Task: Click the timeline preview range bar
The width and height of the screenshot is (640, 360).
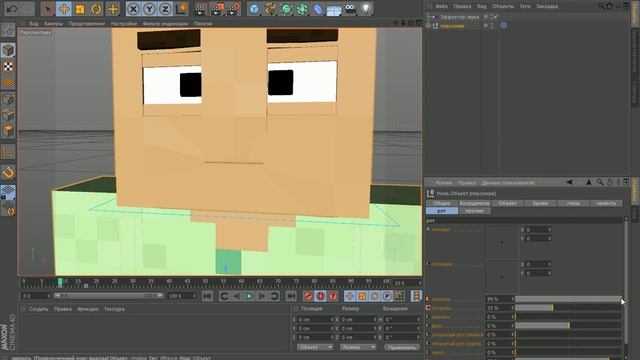Action: 109,296
